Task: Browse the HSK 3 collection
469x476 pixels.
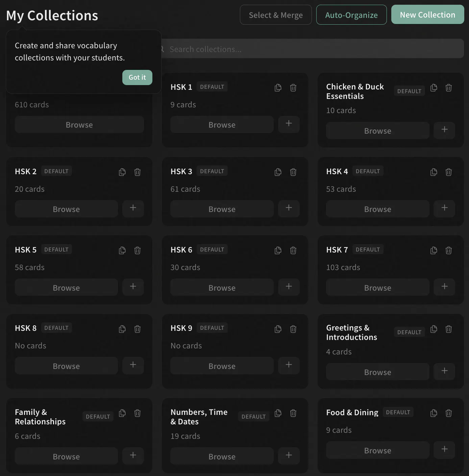Action: click(x=222, y=209)
